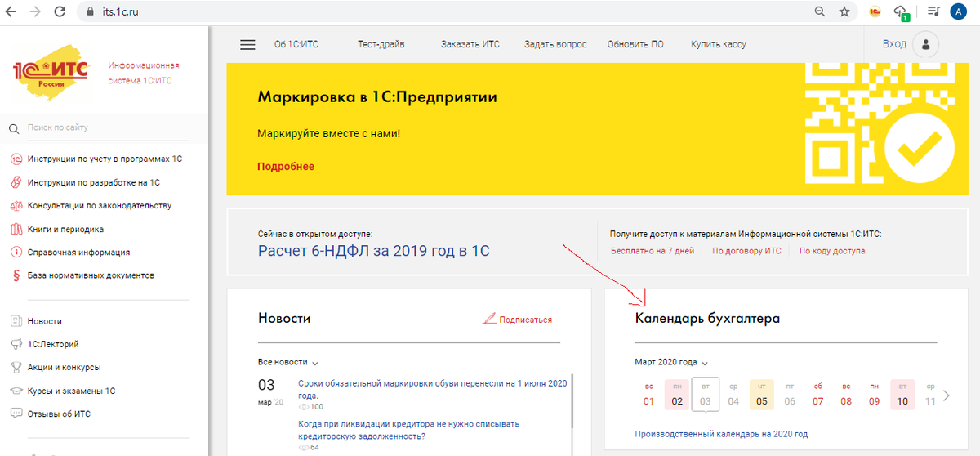Open Производственный календарь на 2020 год
The height and width of the screenshot is (456, 980).
(721, 434)
